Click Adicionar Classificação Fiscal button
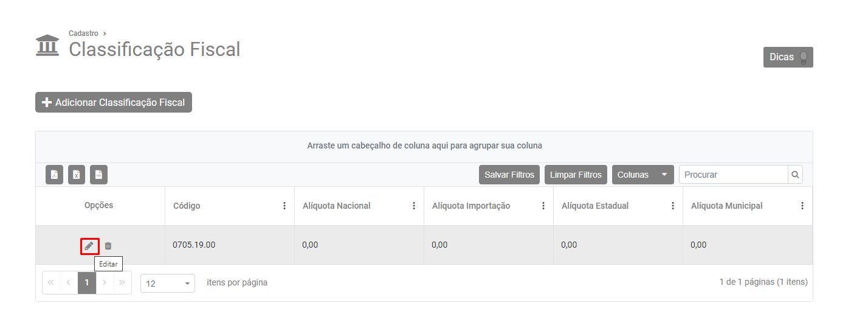The width and height of the screenshot is (868, 314). (x=114, y=102)
